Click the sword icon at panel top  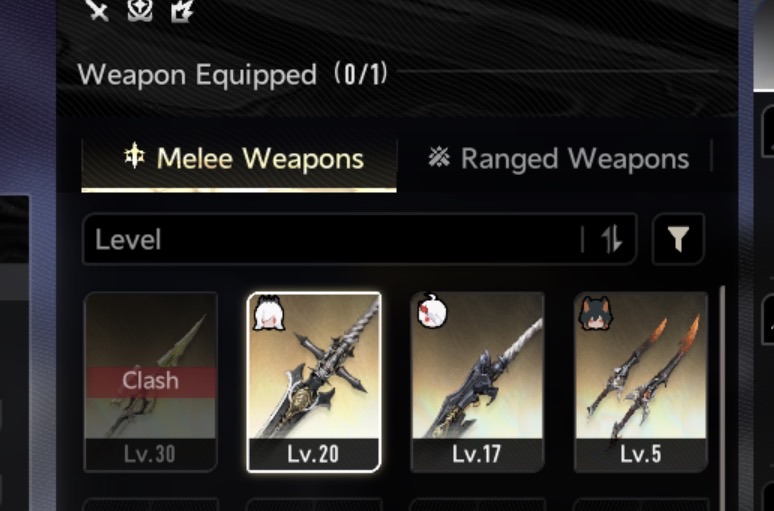click(x=97, y=10)
